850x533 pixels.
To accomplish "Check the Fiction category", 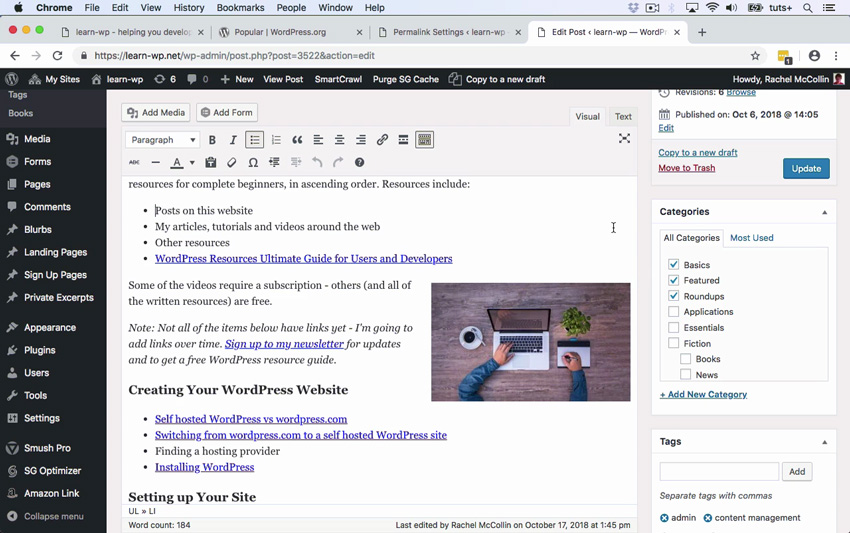I will 673,343.
